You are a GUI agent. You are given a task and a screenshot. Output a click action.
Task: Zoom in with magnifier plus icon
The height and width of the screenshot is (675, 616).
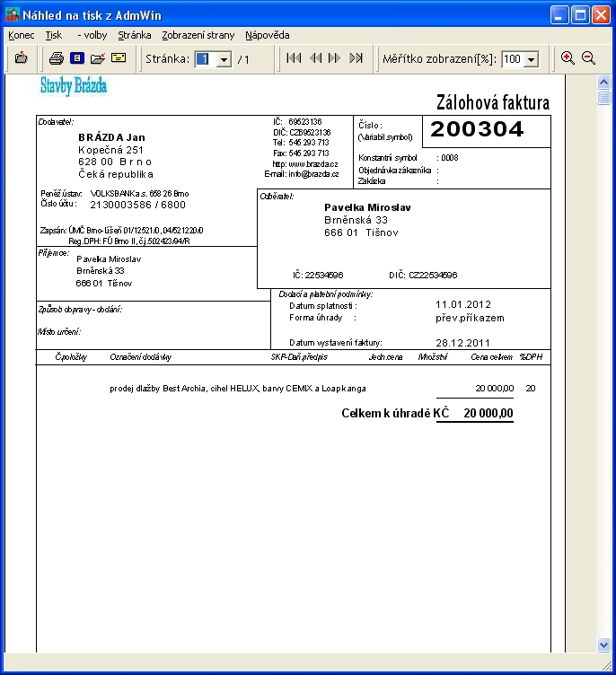tap(568, 58)
